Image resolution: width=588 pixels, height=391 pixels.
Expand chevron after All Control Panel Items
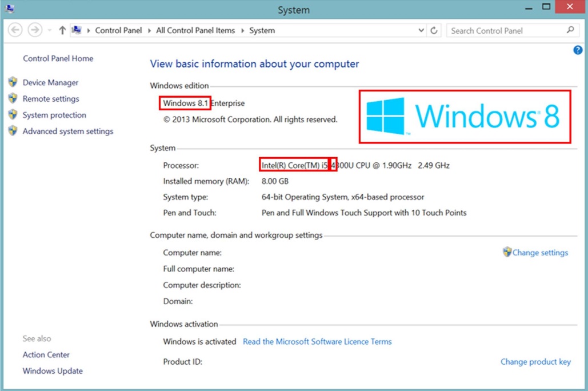[242, 30]
